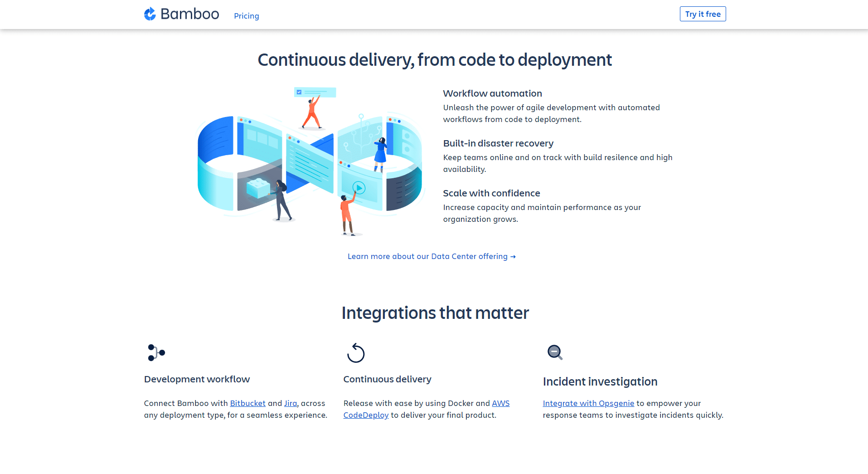Viewport: 868px width, 474px height.
Task: Open the Bitbucket link
Action: pos(247,403)
